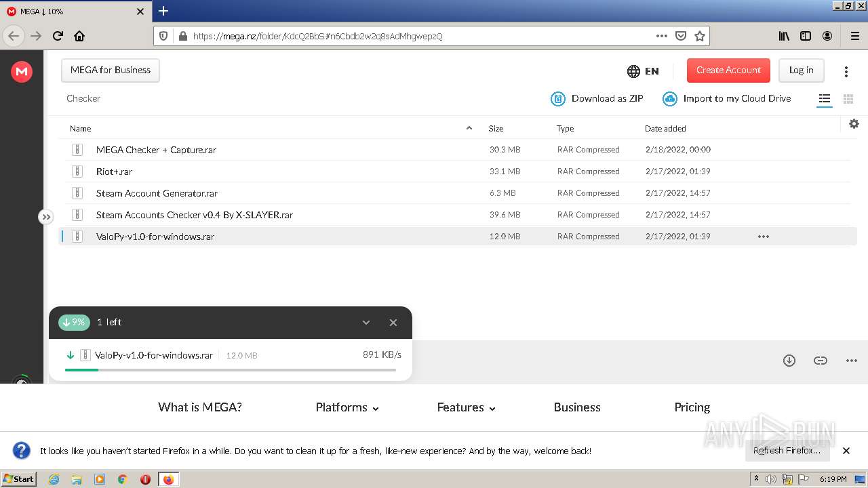Click the Create Account button
The image size is (868, 488).
click(728, 70)
